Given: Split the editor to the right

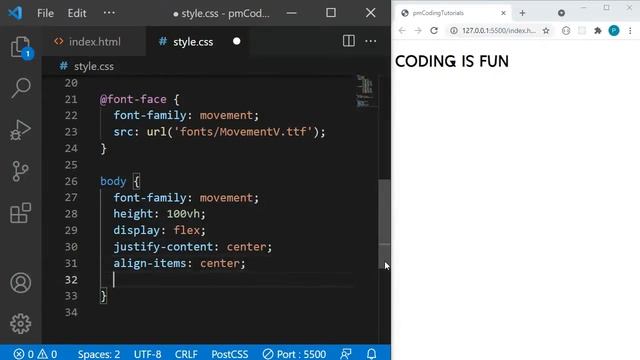Looking at the screenshot, I should [349, 41].
